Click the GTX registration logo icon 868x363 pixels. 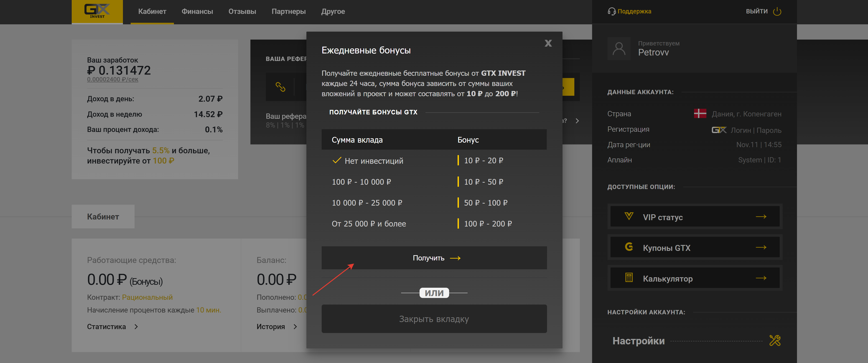pos(719,130)
